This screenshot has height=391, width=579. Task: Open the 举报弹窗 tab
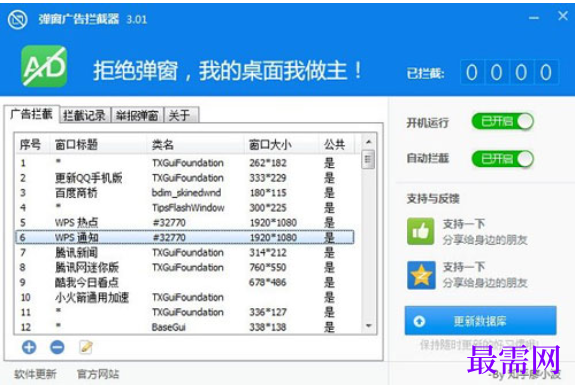[137, 116]
